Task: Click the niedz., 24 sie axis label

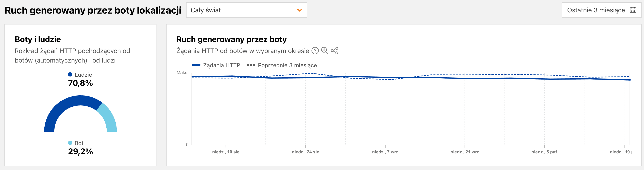Action: pos(305,152)
